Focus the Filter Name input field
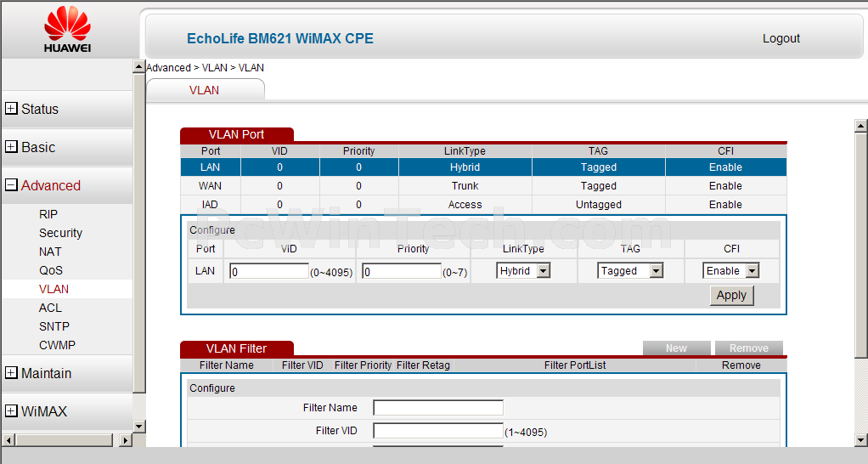 [438, 408]
